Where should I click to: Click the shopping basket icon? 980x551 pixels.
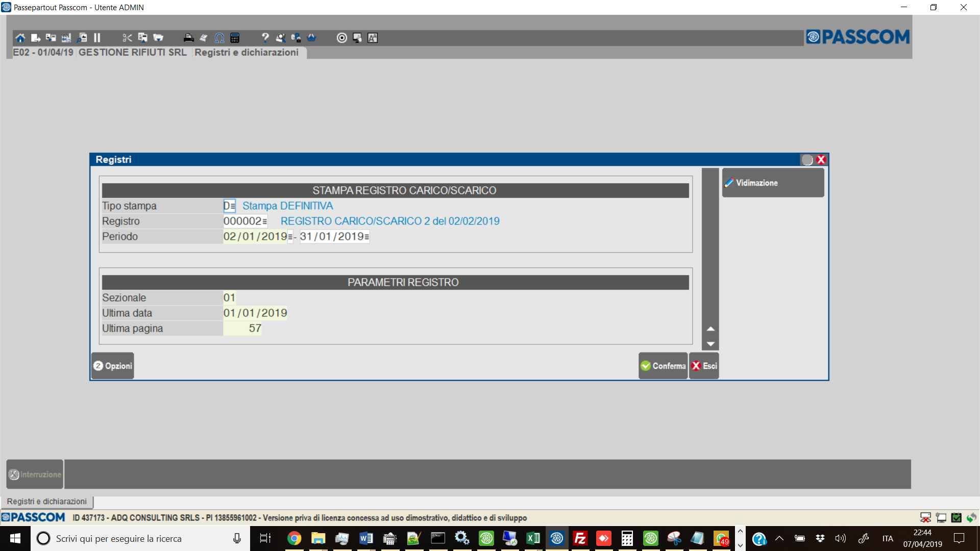[x=311, y=38]
